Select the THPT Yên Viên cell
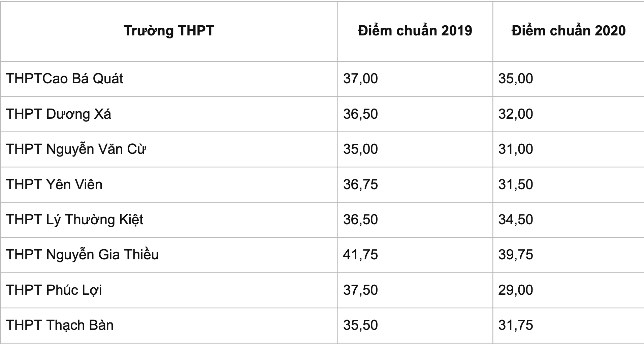This screenshot has width=644, height=344. [x=54, y=184]
